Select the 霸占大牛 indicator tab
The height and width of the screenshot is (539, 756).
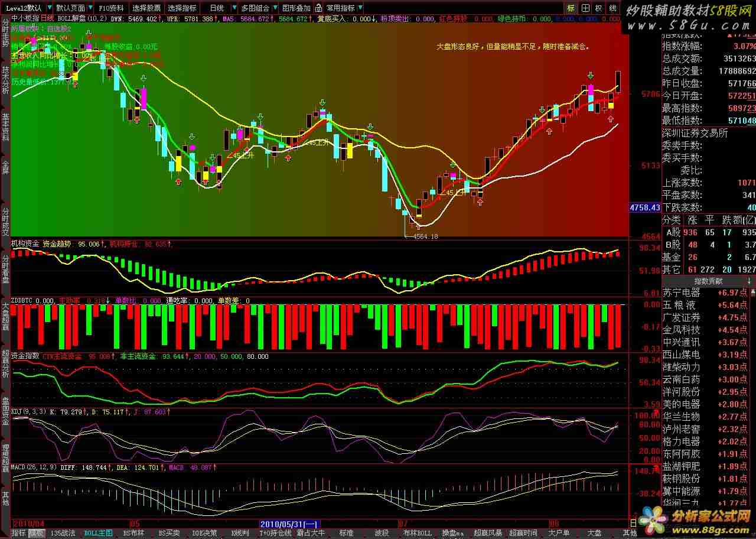pyautogui.click(x=311, y=533)
